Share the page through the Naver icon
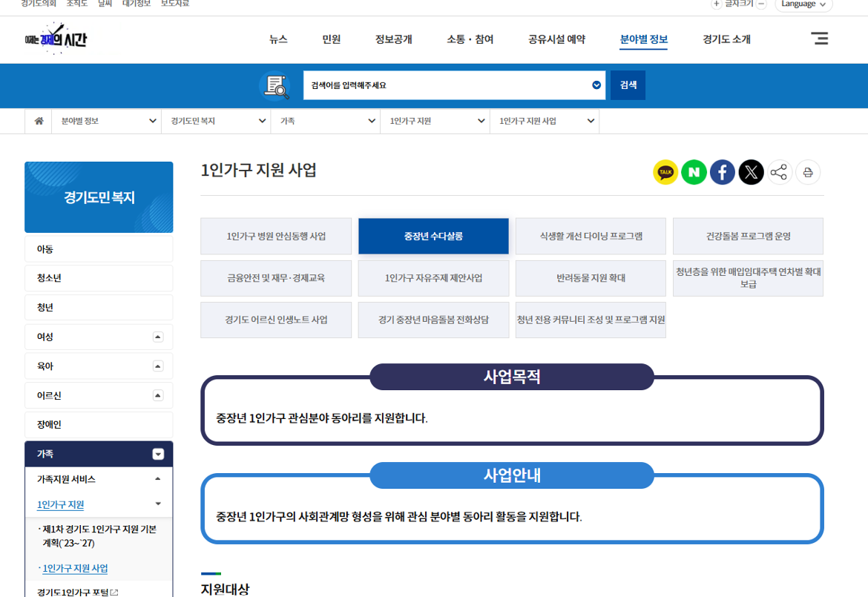The height and width of the screenshot is (597, 868). (694, 172)
